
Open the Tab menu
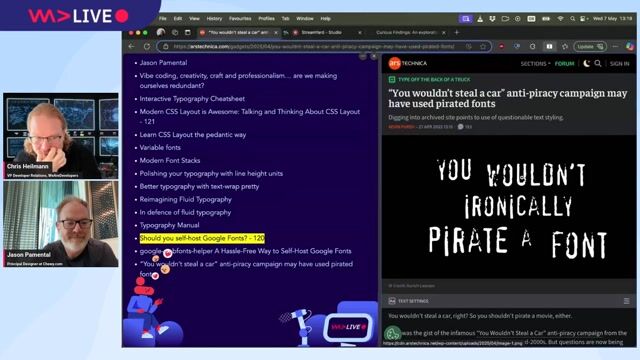click(285, 19)
